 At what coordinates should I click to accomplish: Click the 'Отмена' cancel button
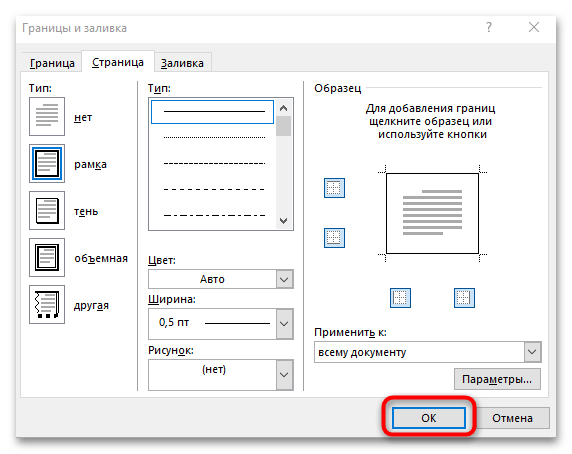tap(512, 418)
